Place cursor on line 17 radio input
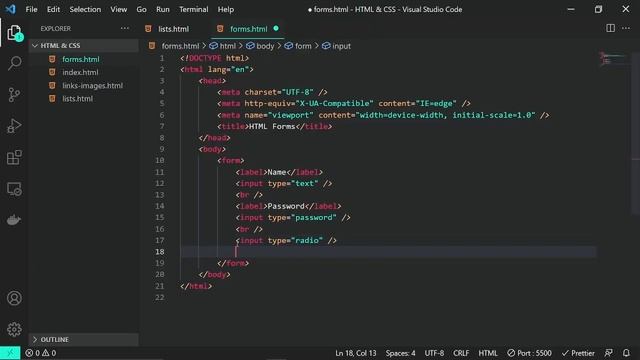Viewport: 640px width, 360px height. [x=286, y=241]
